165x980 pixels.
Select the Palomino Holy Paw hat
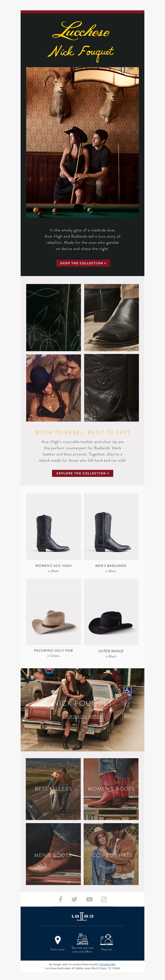(53, 611)
